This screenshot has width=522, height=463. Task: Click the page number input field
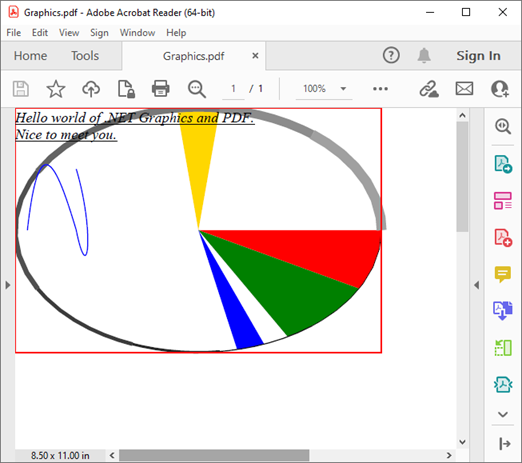point(233,89)
